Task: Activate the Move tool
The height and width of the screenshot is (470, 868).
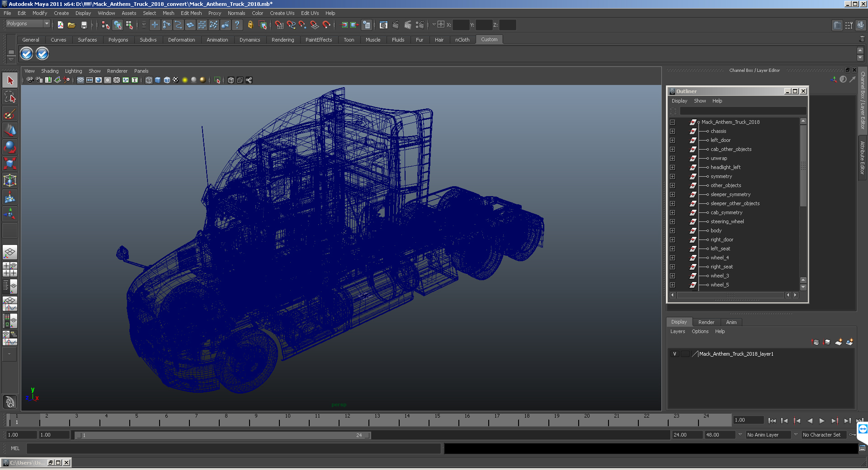Action: 10,131
